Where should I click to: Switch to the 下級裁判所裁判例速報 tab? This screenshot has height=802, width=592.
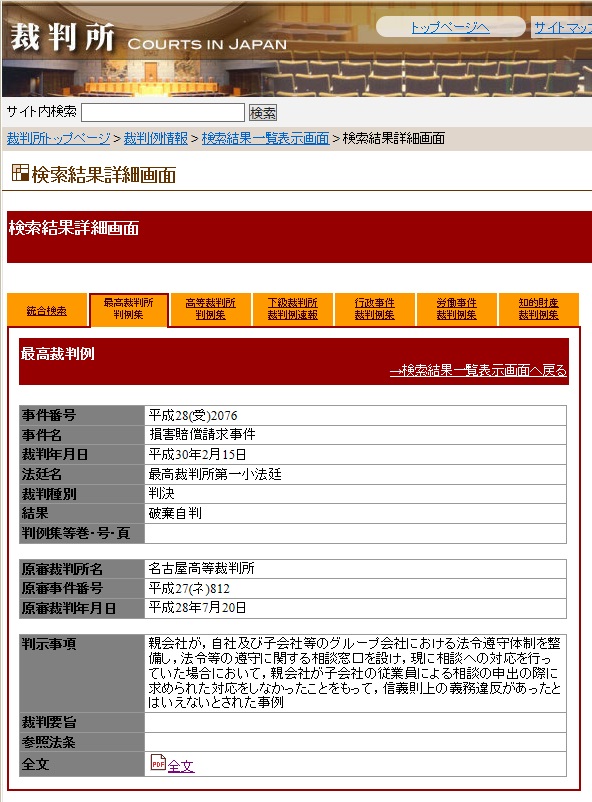click(x=293, y=309)
